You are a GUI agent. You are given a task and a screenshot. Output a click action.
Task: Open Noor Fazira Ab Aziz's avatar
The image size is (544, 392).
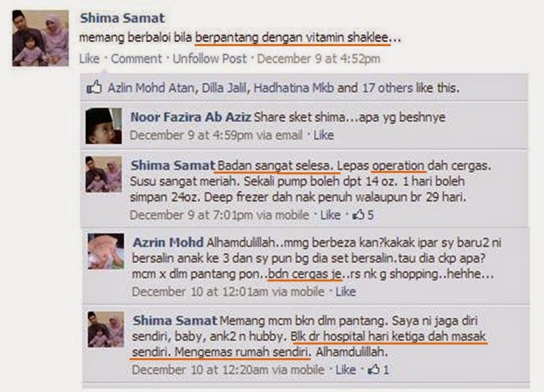pos(103,126)
